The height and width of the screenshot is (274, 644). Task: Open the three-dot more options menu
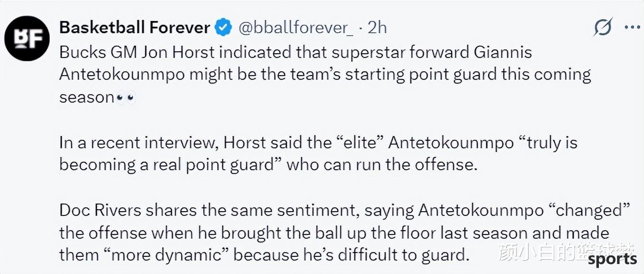[633, 27]
